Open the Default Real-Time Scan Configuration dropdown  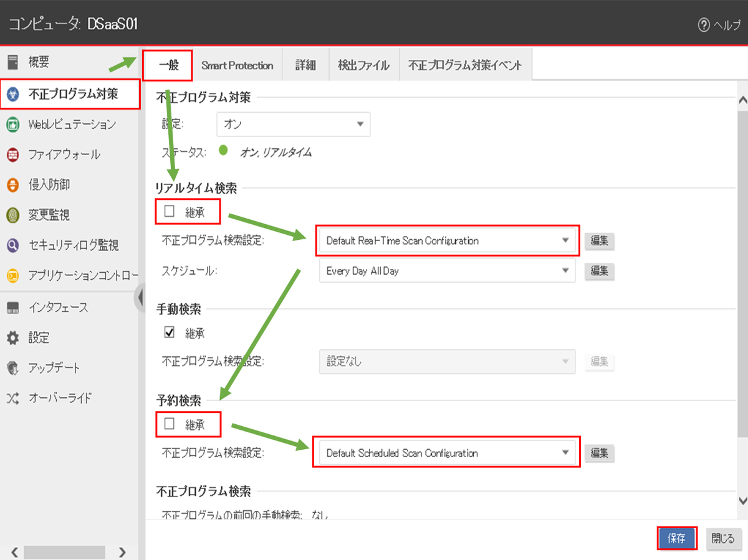[447, 240]
